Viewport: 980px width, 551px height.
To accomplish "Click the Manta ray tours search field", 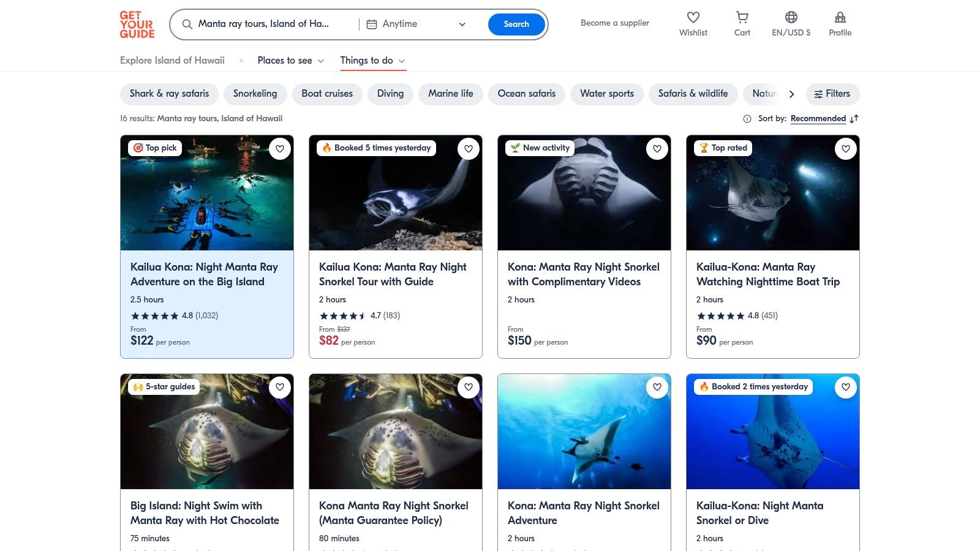I will [263, 24].
